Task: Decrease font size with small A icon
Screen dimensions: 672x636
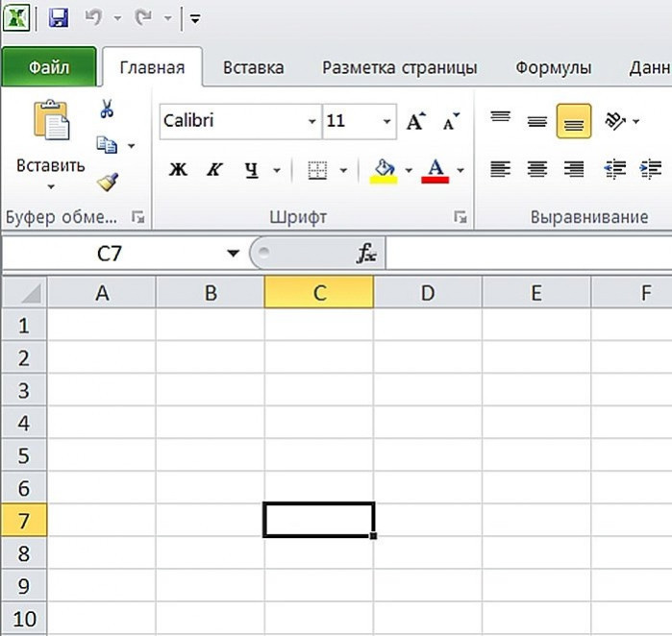Action: [450, 121]
